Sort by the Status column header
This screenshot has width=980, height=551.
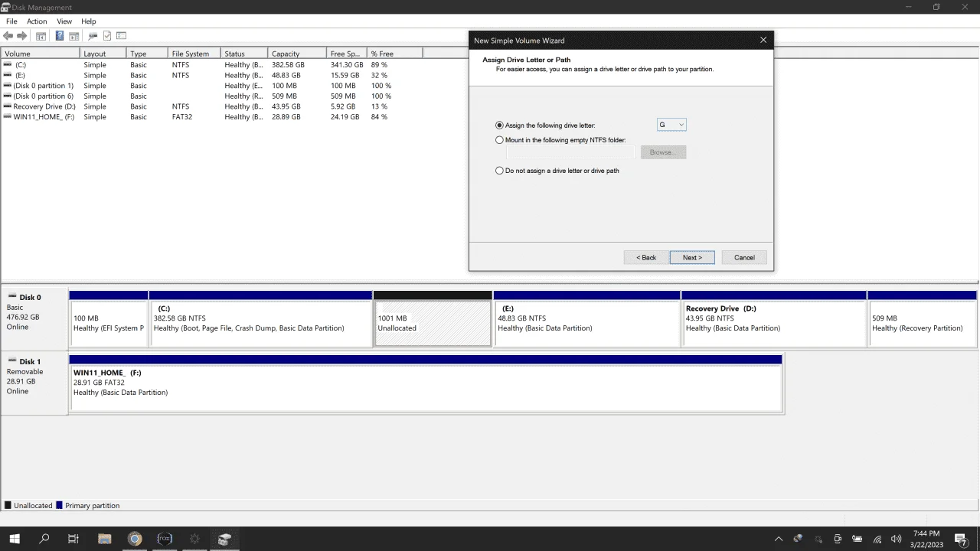point(244,54)
